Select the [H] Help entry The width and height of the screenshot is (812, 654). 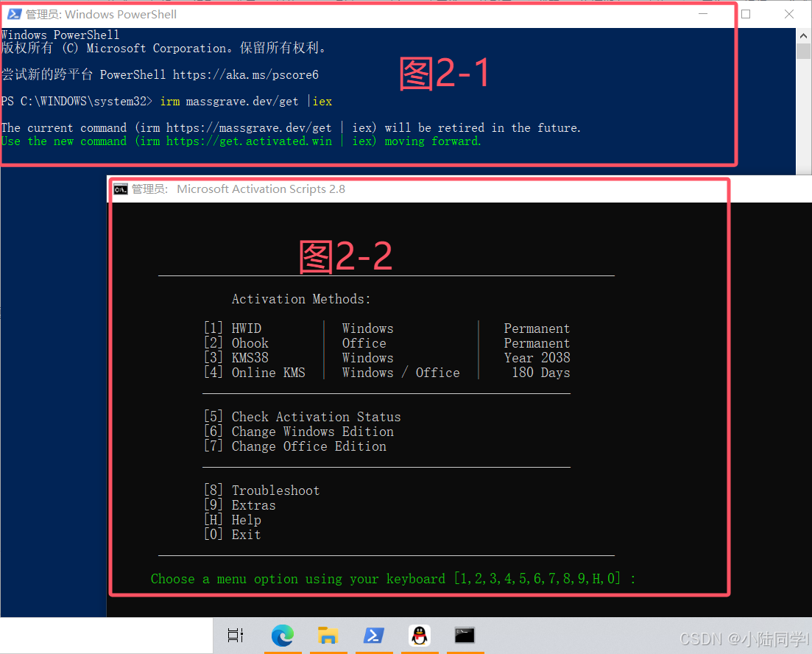pos(233,520)
